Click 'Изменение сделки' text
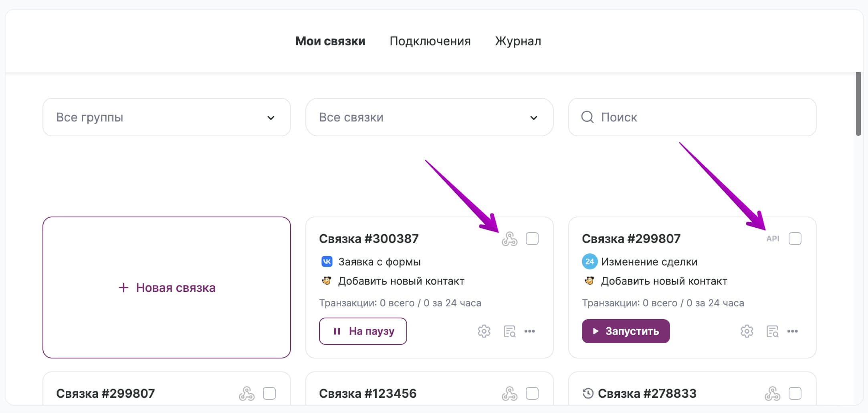The width and height of the screenshot is (868, 413). pos(649,262)
